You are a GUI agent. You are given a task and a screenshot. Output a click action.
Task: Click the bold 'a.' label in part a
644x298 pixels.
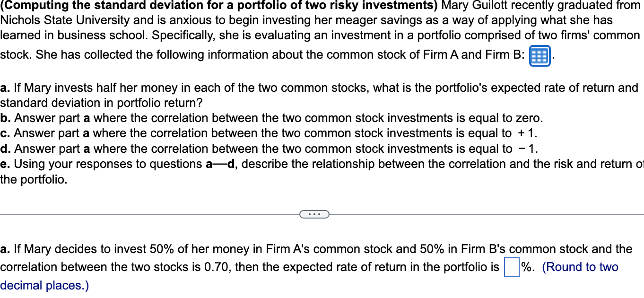[5, 88]
